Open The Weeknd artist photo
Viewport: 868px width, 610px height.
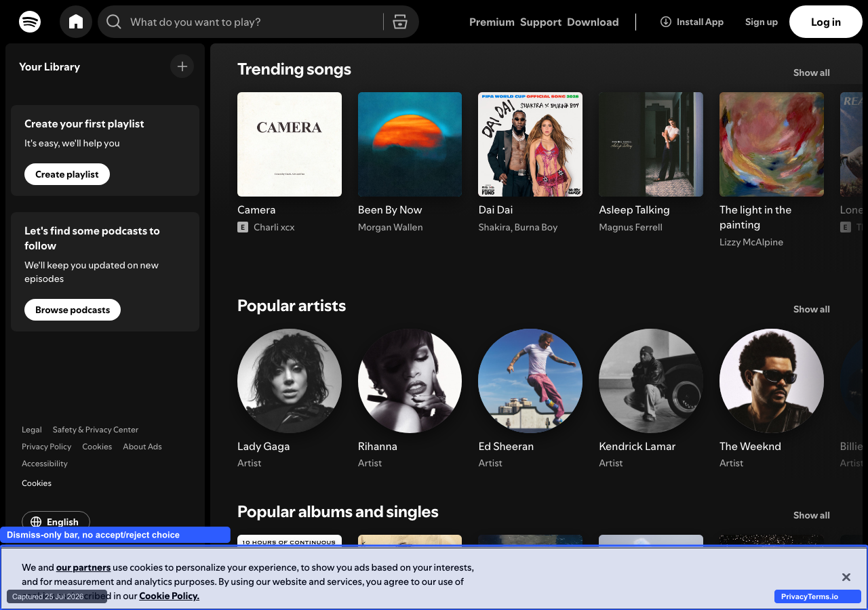[772, 381]
